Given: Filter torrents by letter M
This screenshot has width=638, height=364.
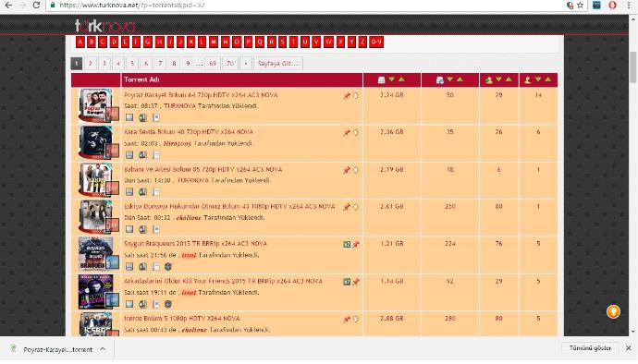Looking at the screenshot, I should (x=214, y=42).
